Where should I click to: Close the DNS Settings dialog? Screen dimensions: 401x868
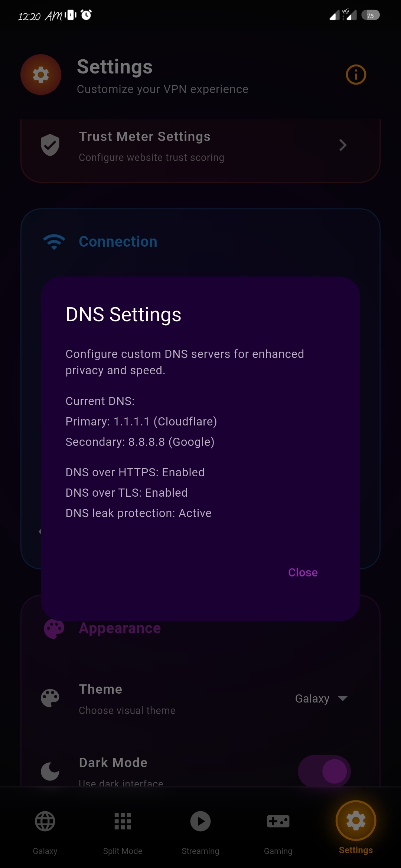coord(303,572)
